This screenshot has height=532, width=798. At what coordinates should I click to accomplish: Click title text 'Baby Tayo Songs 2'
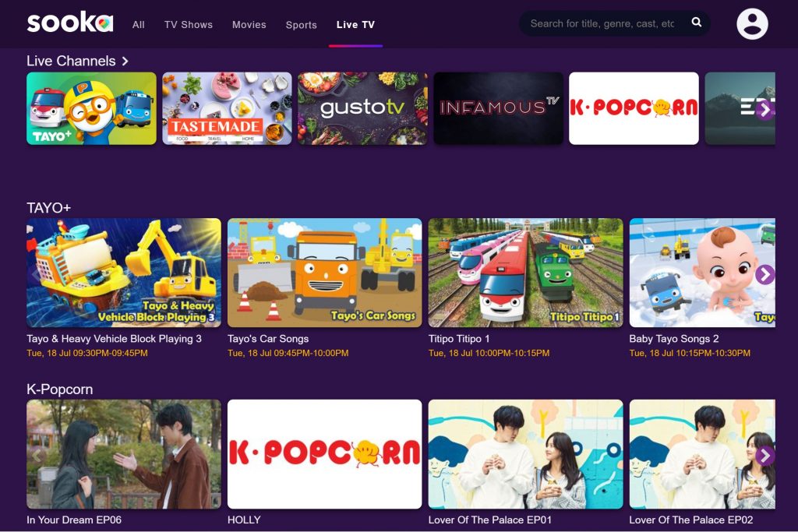[674, 339]
